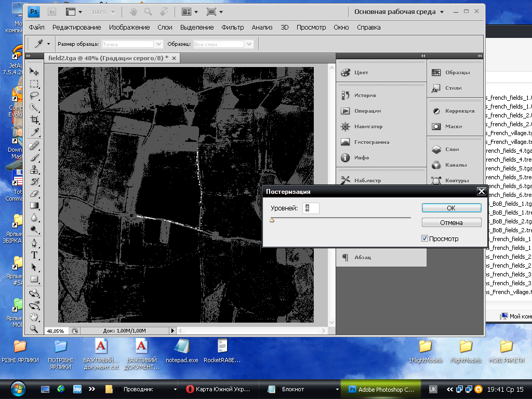Choose the Eraser tool
The image size is (532, 399).
pos(34,193)
